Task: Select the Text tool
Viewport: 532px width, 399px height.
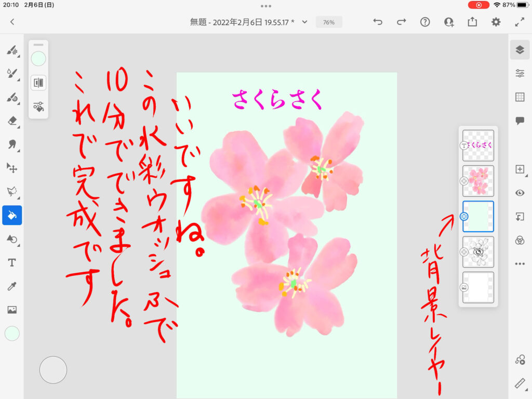Action: (11, 262)
